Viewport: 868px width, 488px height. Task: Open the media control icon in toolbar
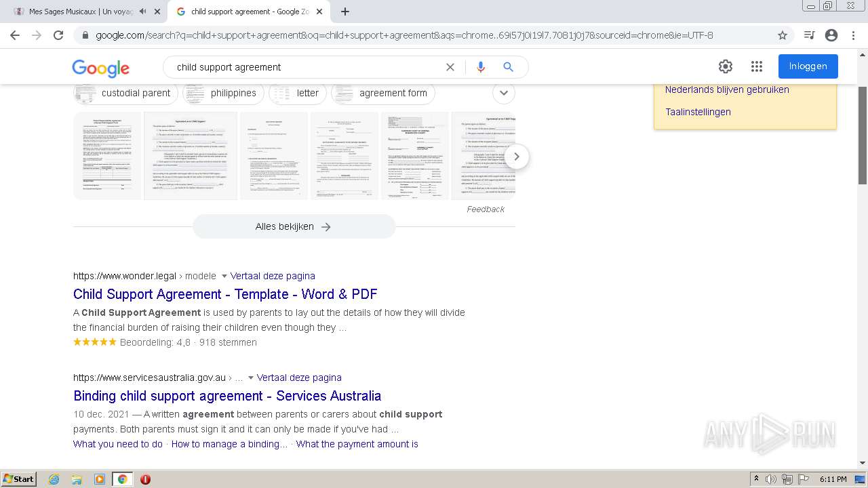click(809, 35)
